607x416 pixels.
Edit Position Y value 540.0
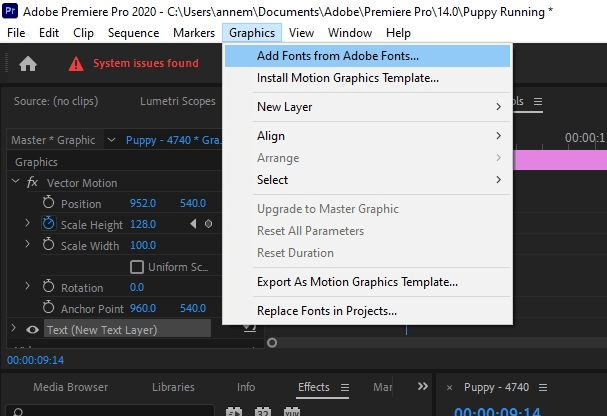click(193, 203)
